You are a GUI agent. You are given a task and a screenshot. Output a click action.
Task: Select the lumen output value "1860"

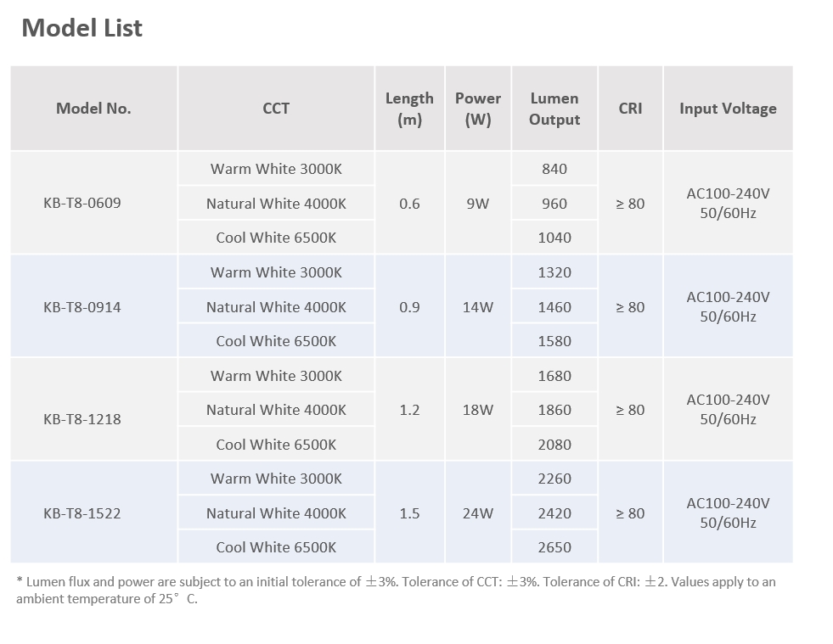coord(554,410)
